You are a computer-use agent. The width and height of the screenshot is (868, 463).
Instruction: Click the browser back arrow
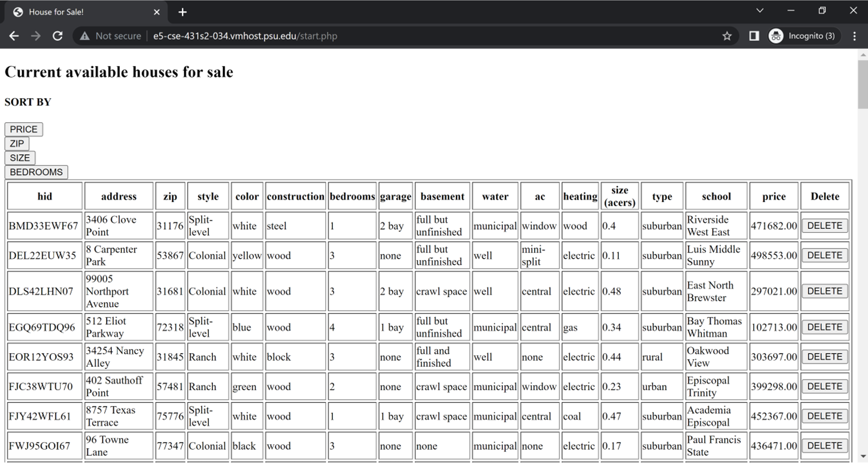(x=14, y=36)
